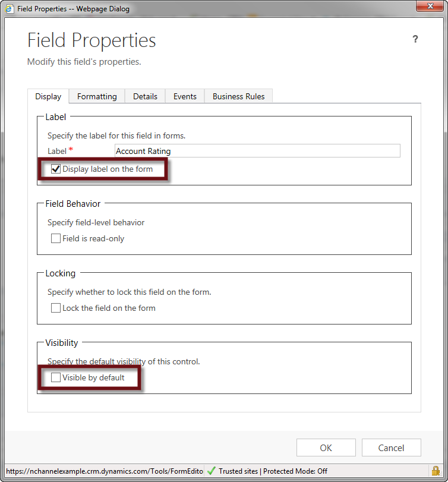
Task: Click inside the Account Rating label field
Action: [255, 150]
